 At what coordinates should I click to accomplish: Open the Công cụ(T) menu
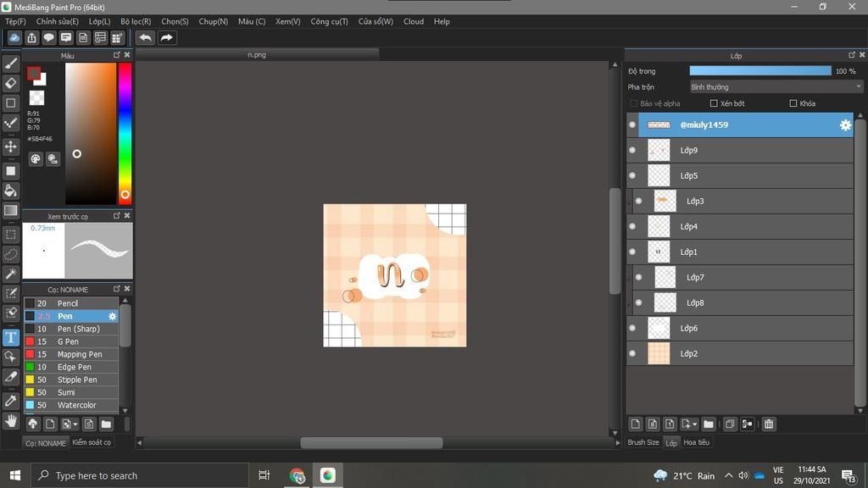click(x=329, y=21)
